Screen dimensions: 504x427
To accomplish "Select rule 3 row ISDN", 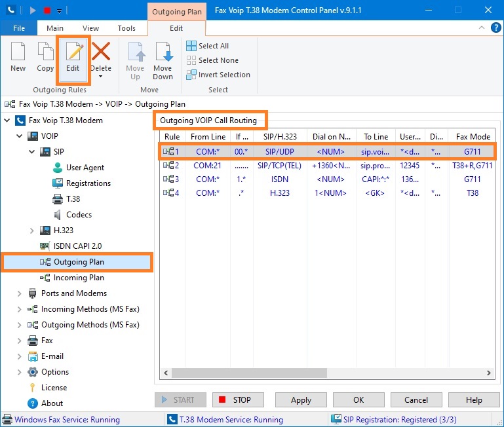I will point(327,179).
